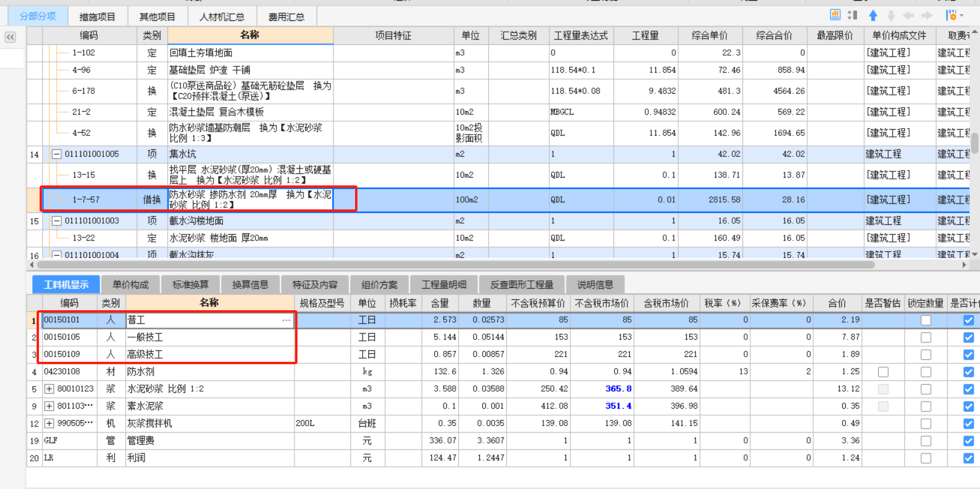
Task: Expand material row 80010123 水泥砂浆
Action: (x=49, y=389)
